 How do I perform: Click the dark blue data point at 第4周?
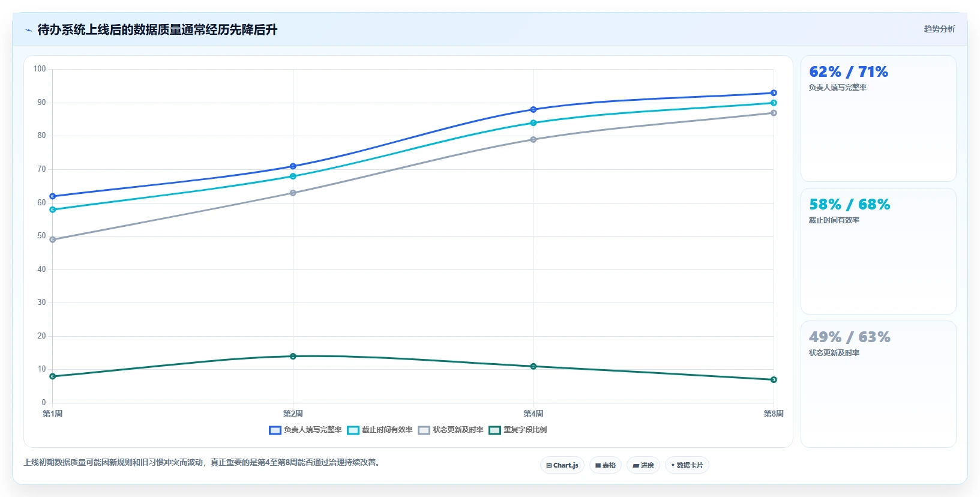pos(534,110)
